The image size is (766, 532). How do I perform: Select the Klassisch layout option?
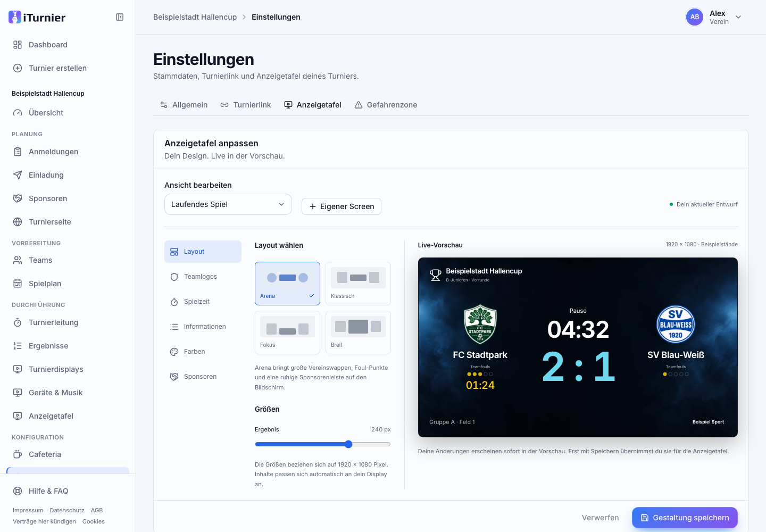pyautogui.click(x=358, y=284)
